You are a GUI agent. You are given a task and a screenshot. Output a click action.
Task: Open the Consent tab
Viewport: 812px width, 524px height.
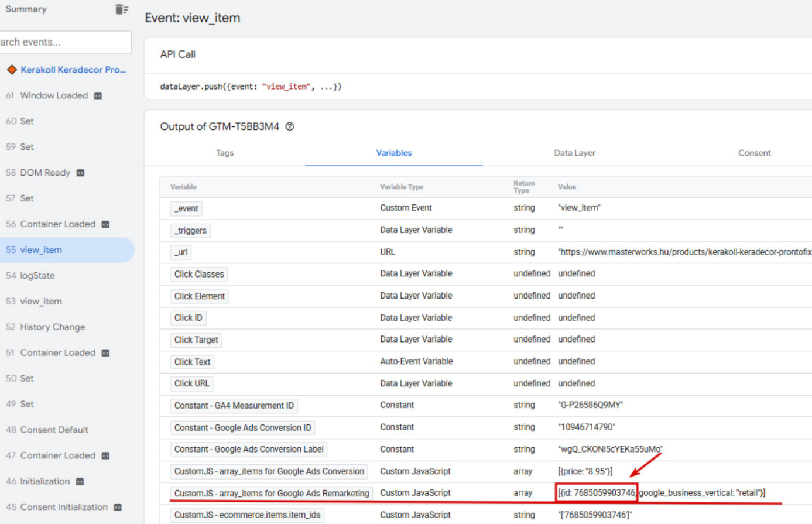(x=754, y=153)
